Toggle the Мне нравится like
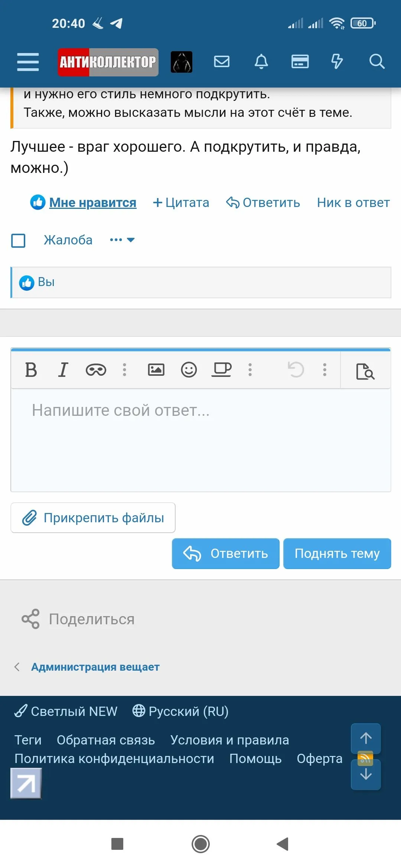The height and width of the screenshot is (868, 401). 92,203
